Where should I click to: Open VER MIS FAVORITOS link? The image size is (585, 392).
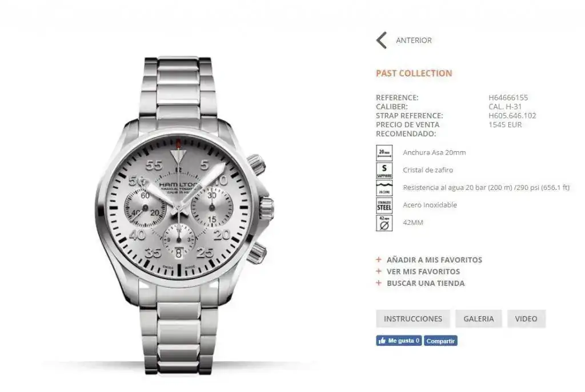click(423, 271)
